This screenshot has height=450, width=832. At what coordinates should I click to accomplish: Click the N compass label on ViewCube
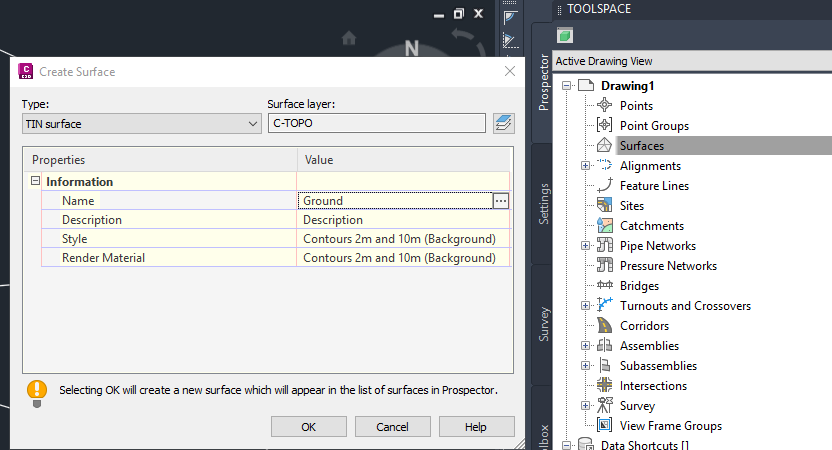coord(412,49)
